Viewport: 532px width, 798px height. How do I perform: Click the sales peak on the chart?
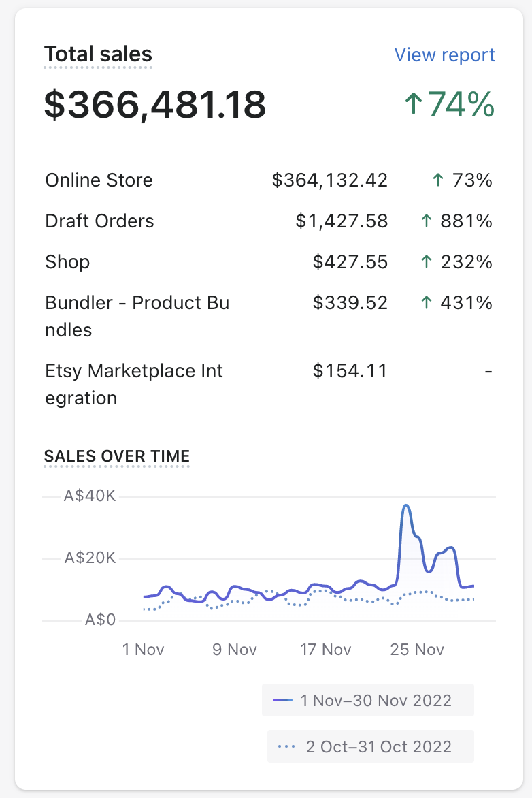coord(406,506)
